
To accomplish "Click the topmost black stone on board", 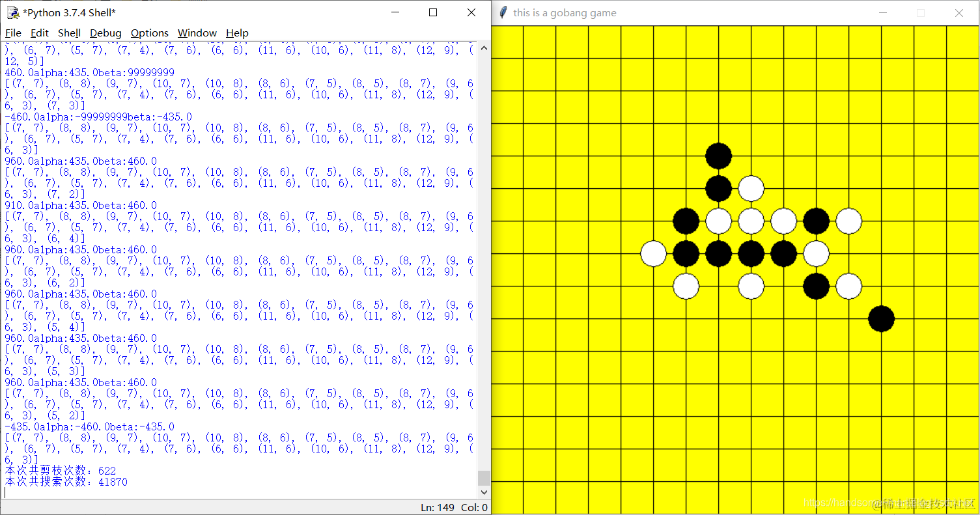I will coord(719,156).
